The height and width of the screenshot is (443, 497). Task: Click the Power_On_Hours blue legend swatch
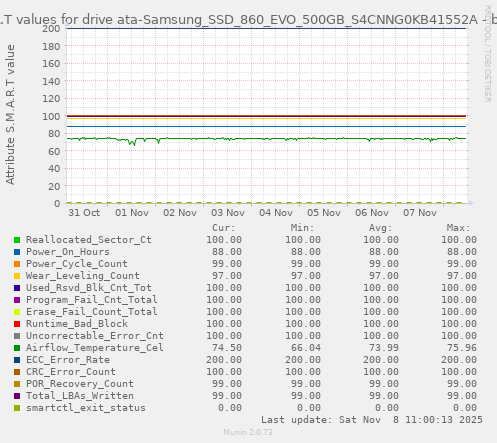(17, 252)
